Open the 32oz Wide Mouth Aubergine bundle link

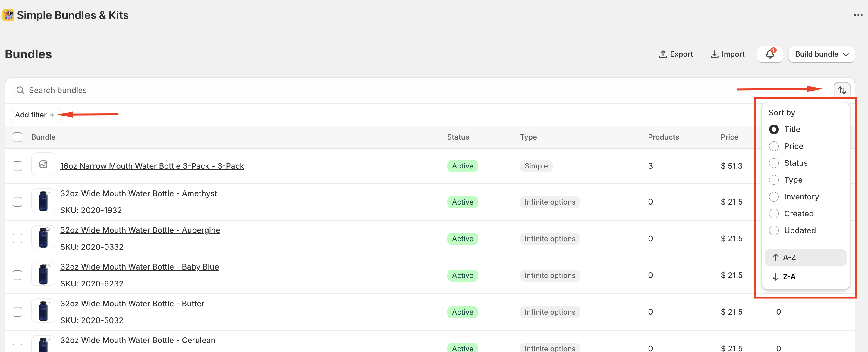[140, 230]
